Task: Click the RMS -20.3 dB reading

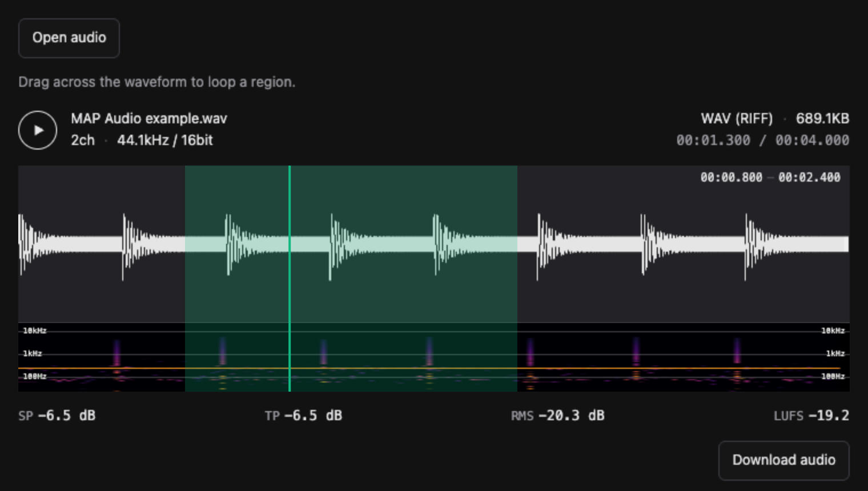Action: [x=558, y=416]
